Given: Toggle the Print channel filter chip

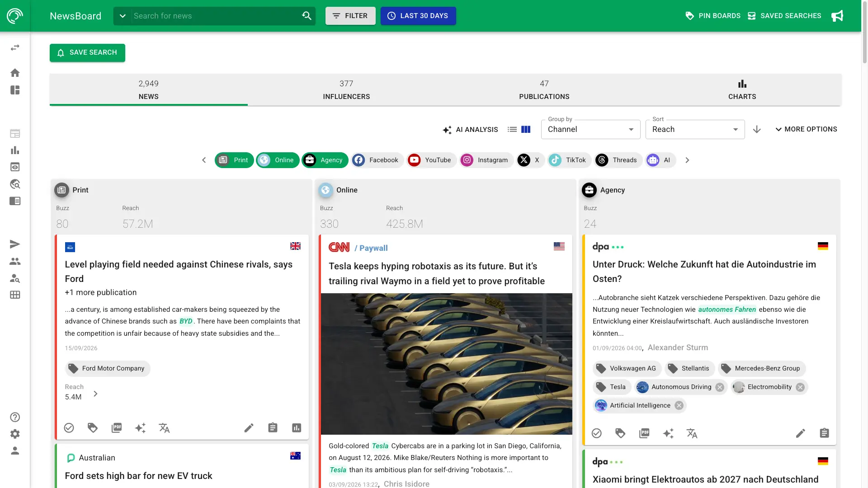Looking at the screenshot, I should pyautogui.click(x=234, y=160).
